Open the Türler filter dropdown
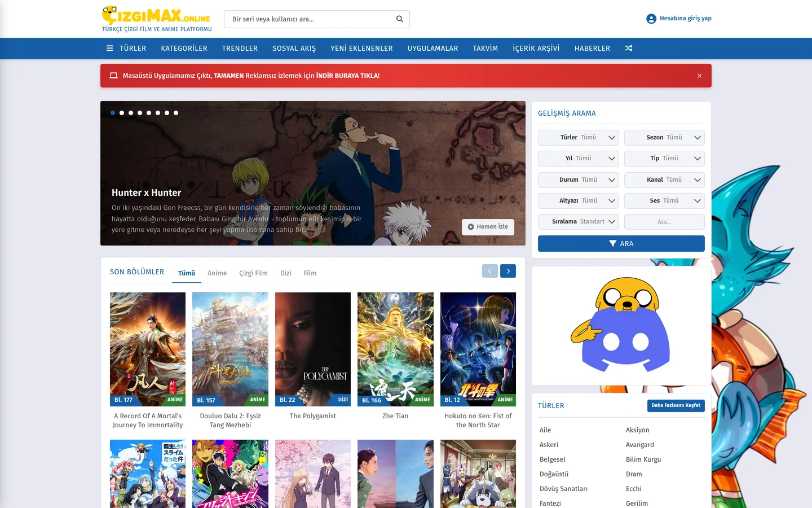812x508 pixels. 579,138
